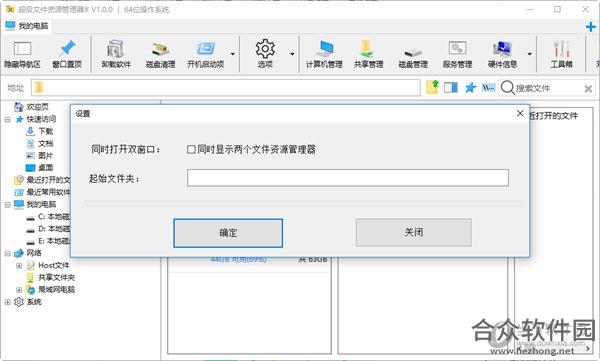
Task: Select 最近常用软件 tree item
Action: pyautogui.click(x=48, y=192)
